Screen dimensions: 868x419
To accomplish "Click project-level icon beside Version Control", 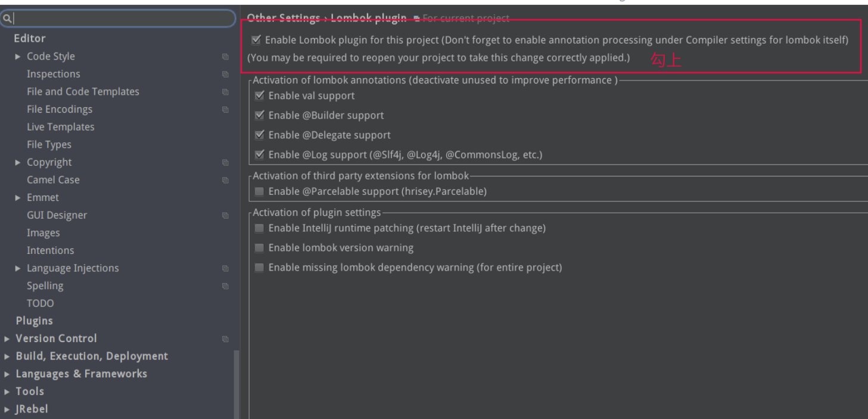I will 225,339.
